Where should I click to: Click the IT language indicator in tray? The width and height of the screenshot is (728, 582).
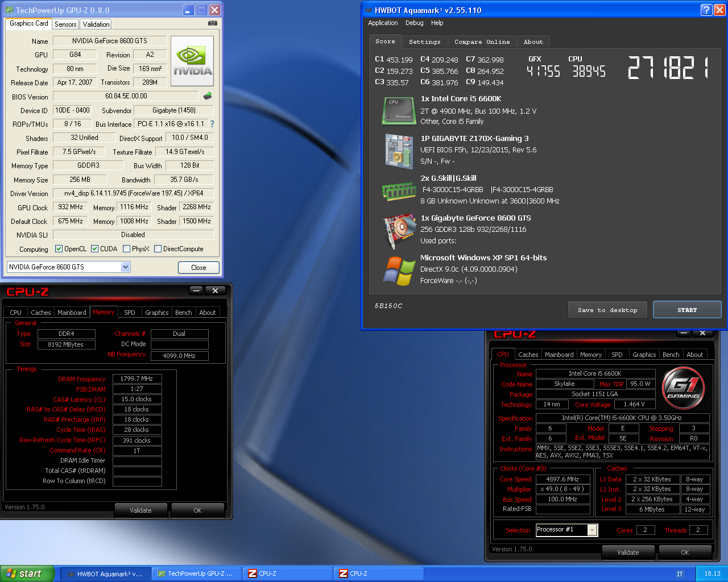[x=679, y=574]
